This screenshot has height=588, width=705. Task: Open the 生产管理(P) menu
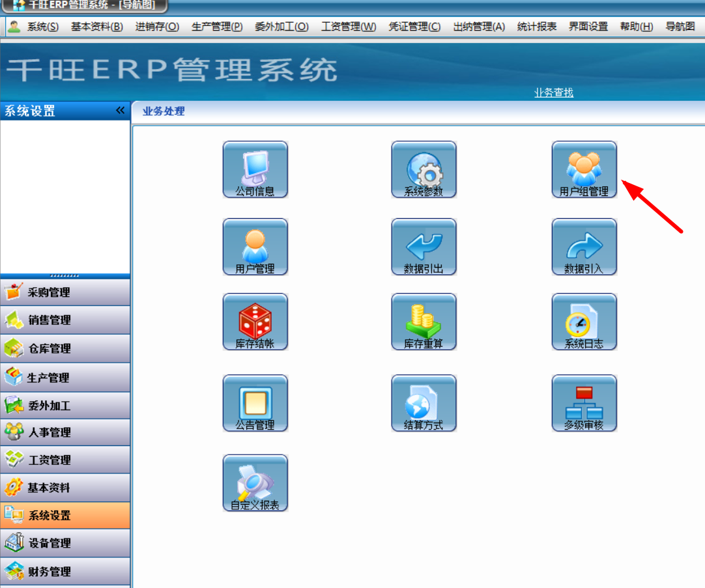pos(217,27)
